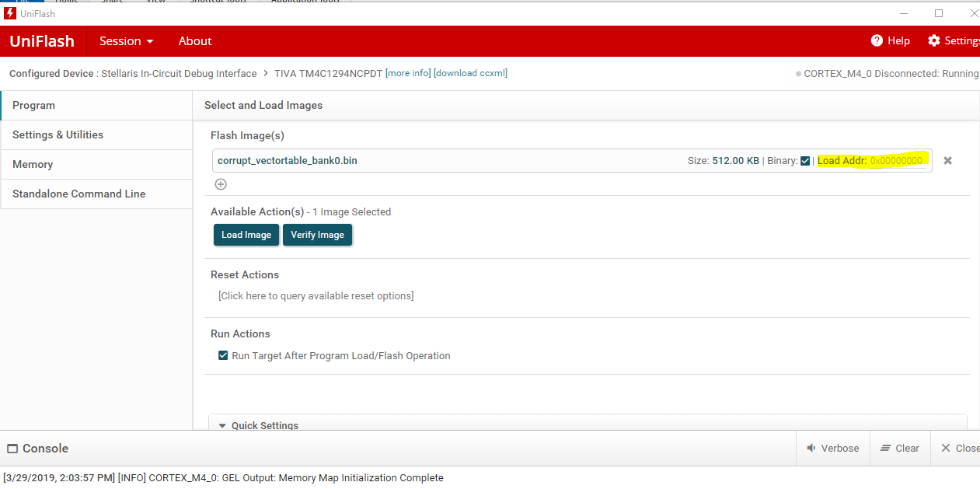
Task: Open the About menu item
Action: click(x=195, y=40)
